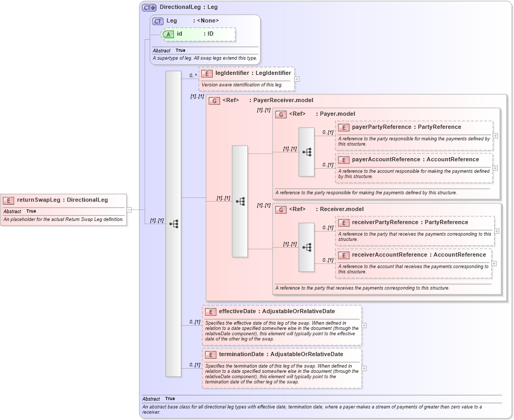
Task: Click the compositor icon inside Payer.model group
Action: (x=307, y=152)
